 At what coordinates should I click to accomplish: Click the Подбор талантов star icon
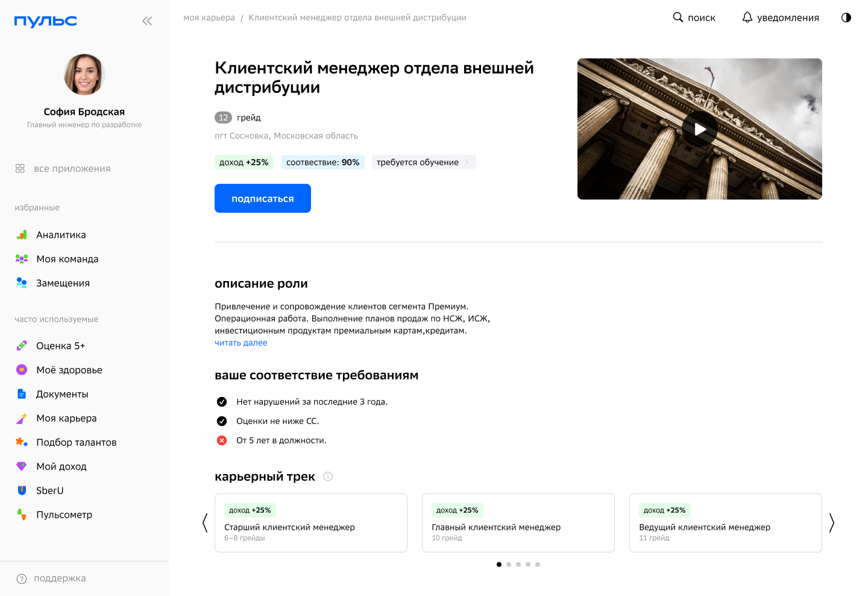click(22, 442)
